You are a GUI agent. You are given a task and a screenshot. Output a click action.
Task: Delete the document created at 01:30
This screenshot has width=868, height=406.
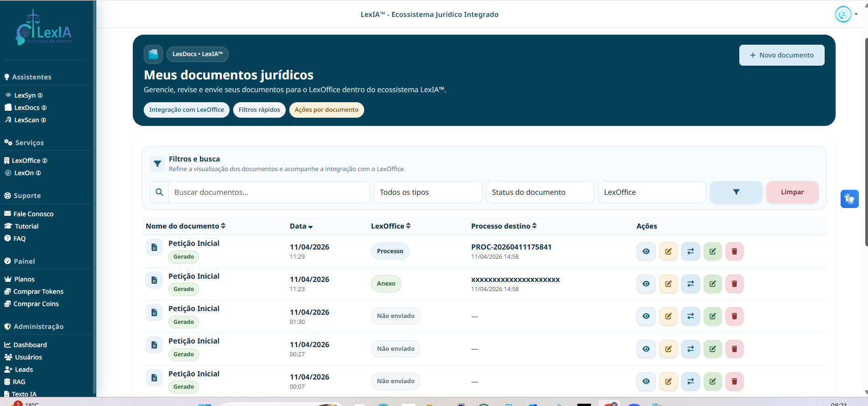tap(734, 316)
